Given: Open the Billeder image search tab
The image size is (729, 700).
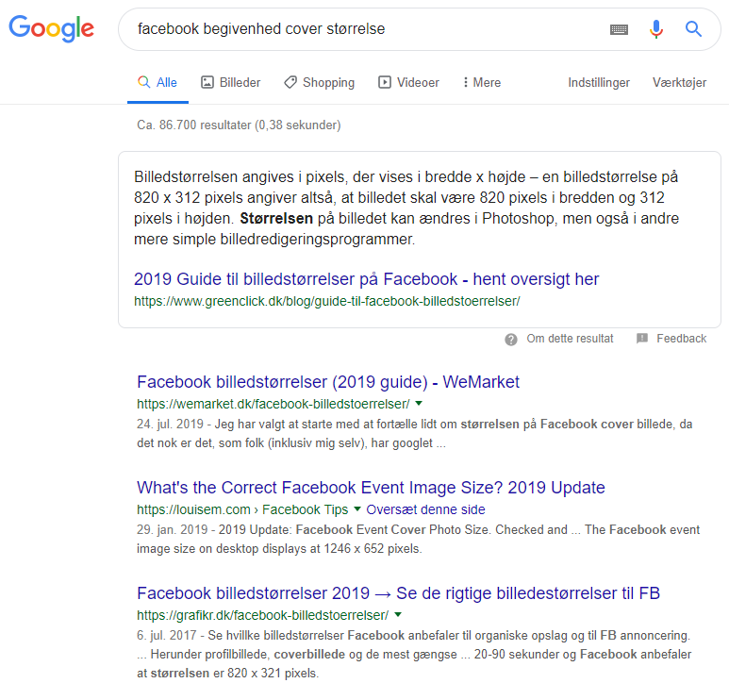Looking at the screenshot, I should 230,83.
